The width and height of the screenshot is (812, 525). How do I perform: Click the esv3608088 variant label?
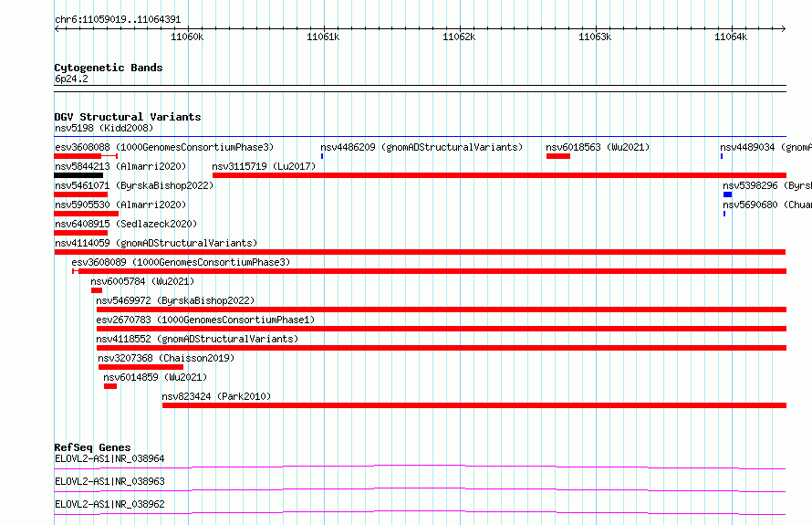(x=164, y=147)
